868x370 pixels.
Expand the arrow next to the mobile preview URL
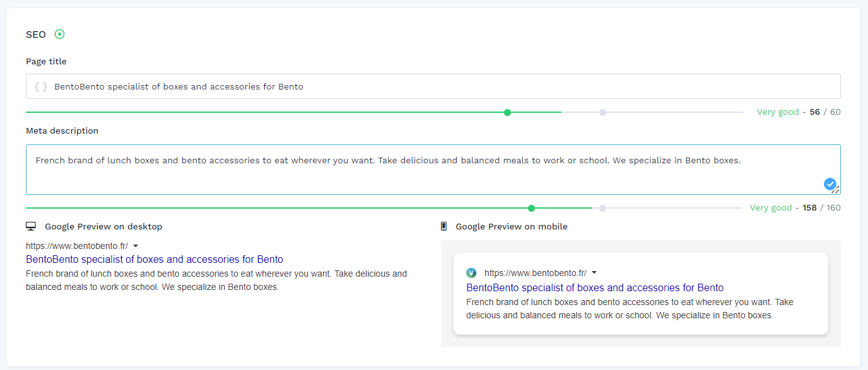(594, 273)
